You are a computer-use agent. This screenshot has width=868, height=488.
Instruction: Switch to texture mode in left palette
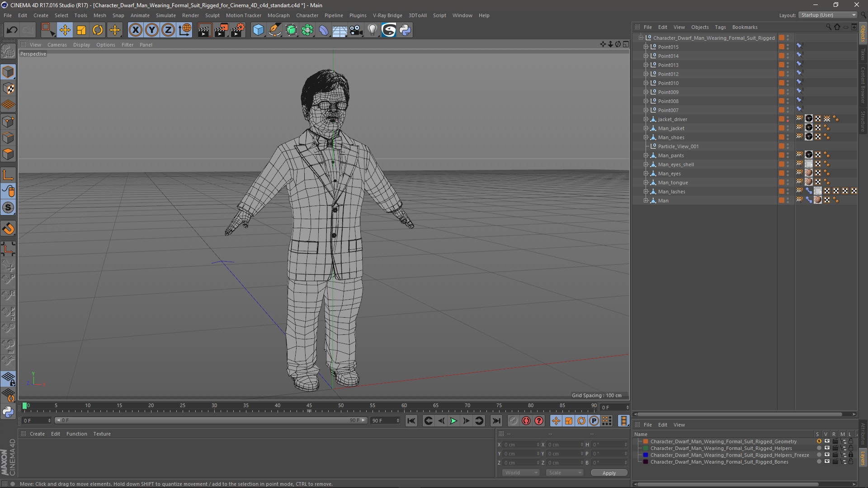point(8,89)
